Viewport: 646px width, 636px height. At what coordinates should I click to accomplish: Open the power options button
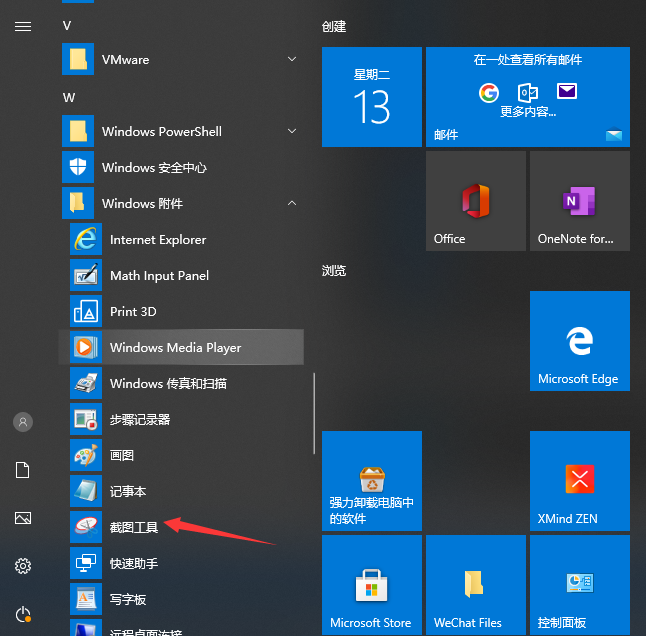22,614
